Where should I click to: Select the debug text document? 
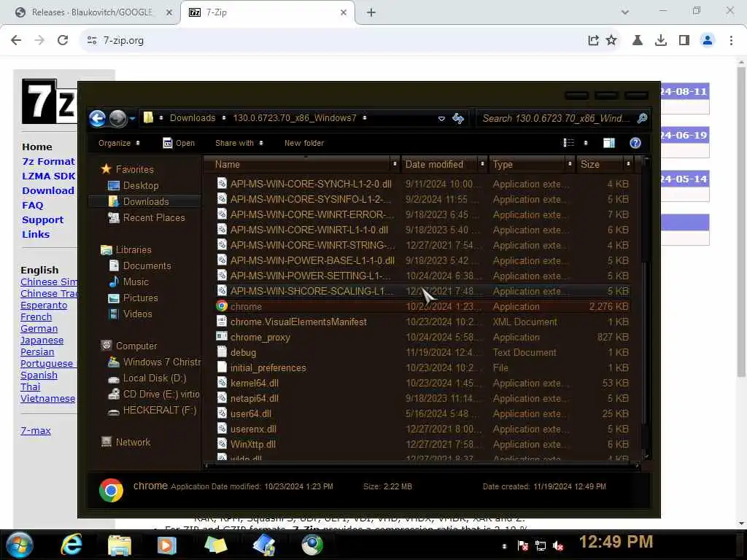pyautogui.click(x=422, y=352)
